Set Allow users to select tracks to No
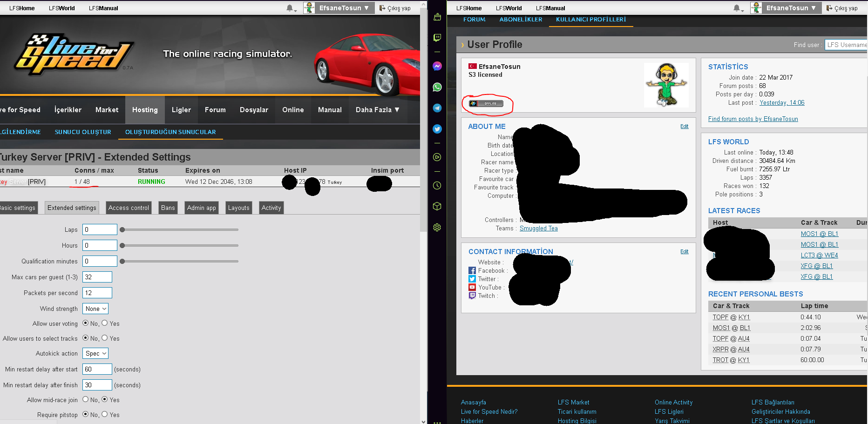Screen dimensions: 868x424 pos(85,338)
